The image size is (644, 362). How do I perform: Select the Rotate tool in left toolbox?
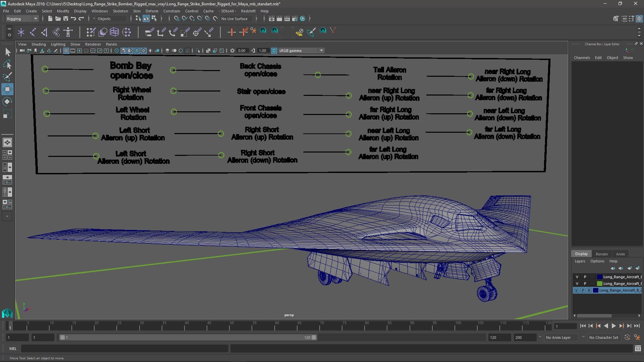(x=7, y=102)
